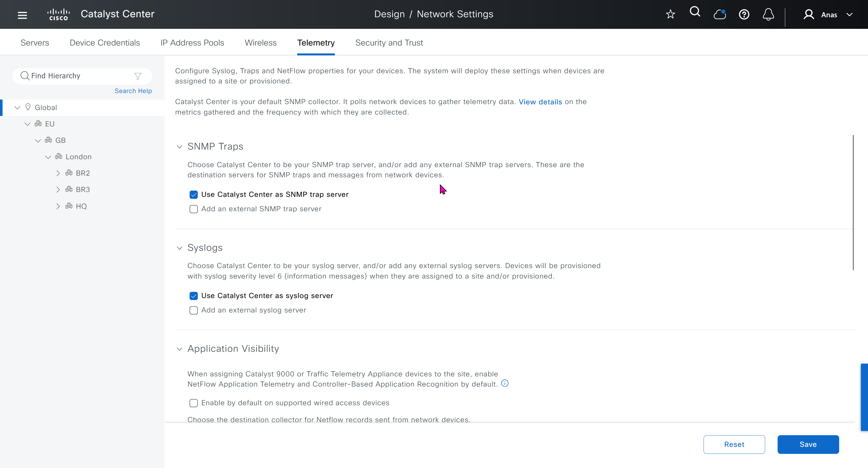Click the content pane vertical scrollbar
Screen dimensions: 868x468
point(853,202)
